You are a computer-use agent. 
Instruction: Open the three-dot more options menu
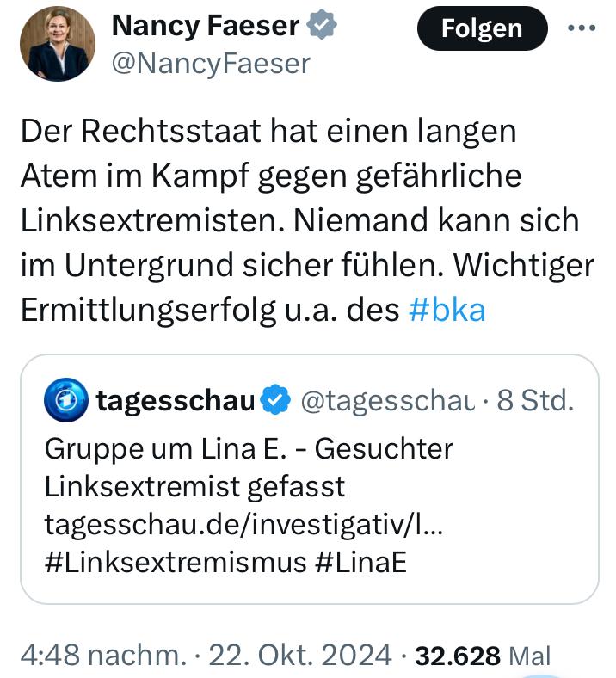[582, 28]
